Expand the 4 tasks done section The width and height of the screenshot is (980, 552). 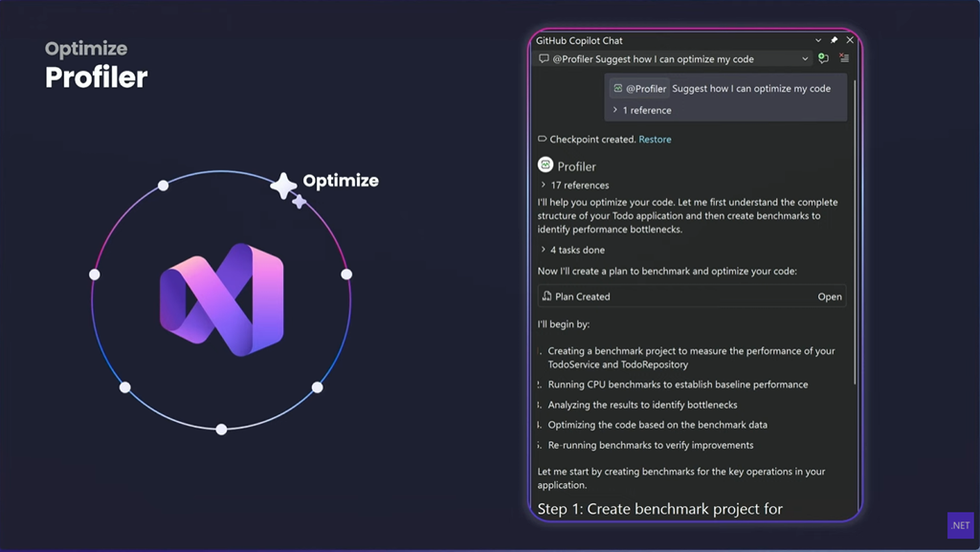point(544,250)
